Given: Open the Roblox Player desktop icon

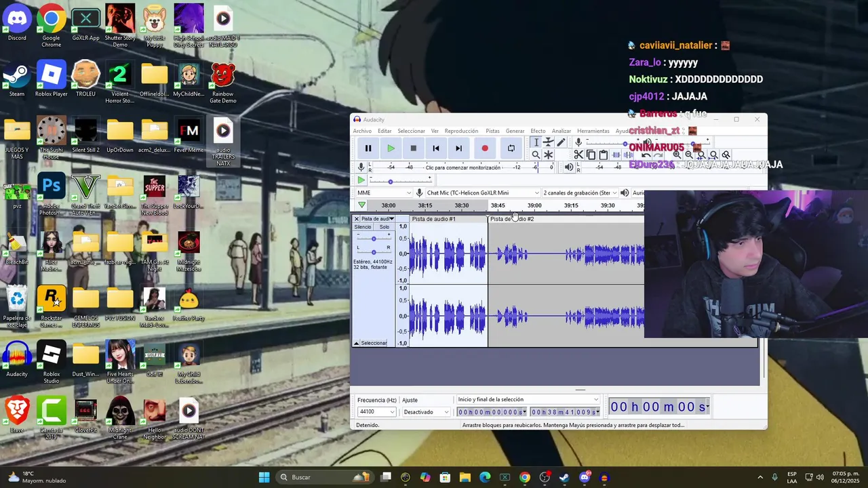Looking at the screenshot, I should click(52, 79).
